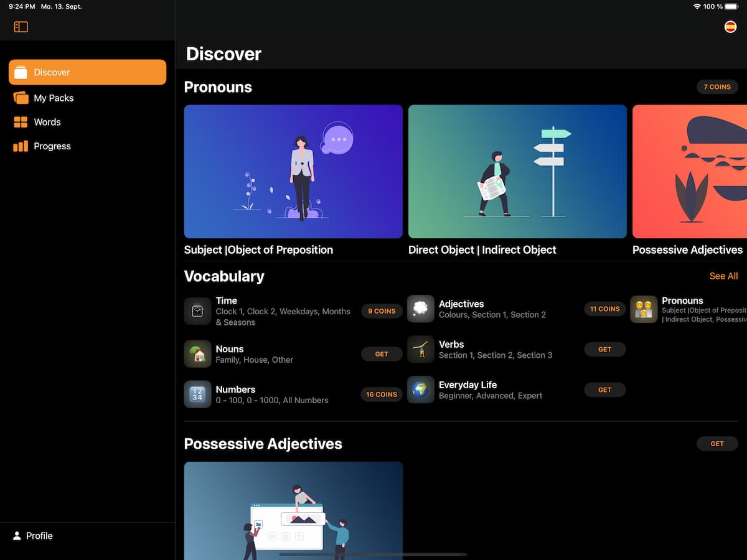747x560 pixels.
Task: Open Profile at sidebar bottom
Action: click(x=39, y=536)
